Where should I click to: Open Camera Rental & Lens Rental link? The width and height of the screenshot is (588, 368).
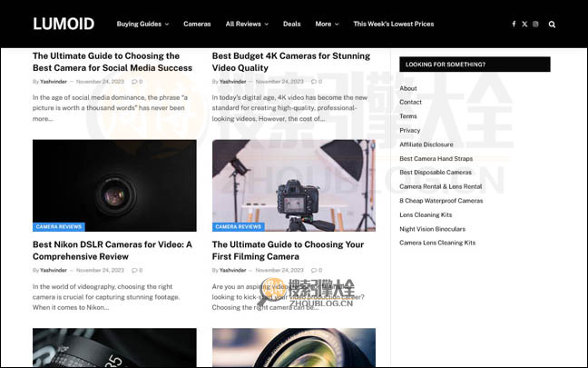441,186
